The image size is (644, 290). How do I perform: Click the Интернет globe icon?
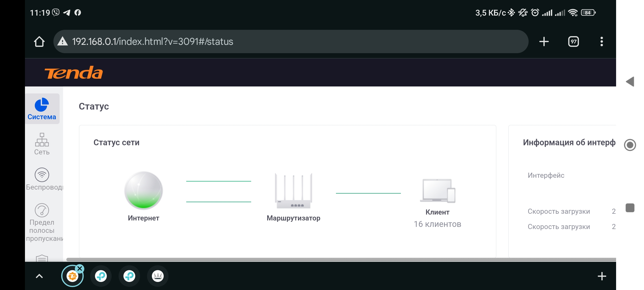coord(144,190)
